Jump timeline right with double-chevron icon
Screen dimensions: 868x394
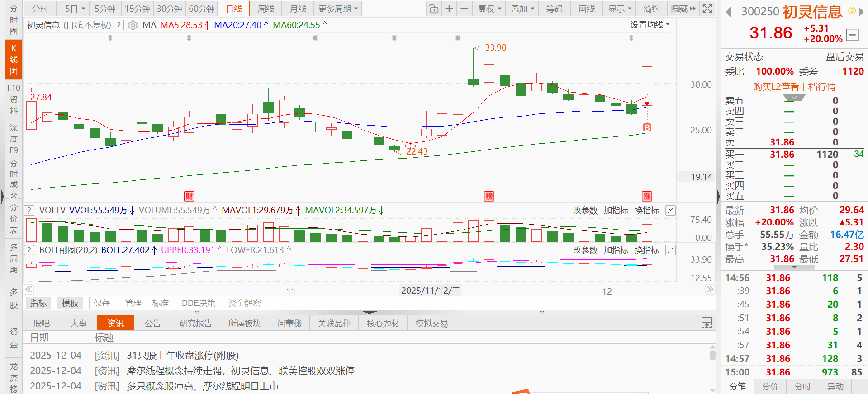click(710, 290)
